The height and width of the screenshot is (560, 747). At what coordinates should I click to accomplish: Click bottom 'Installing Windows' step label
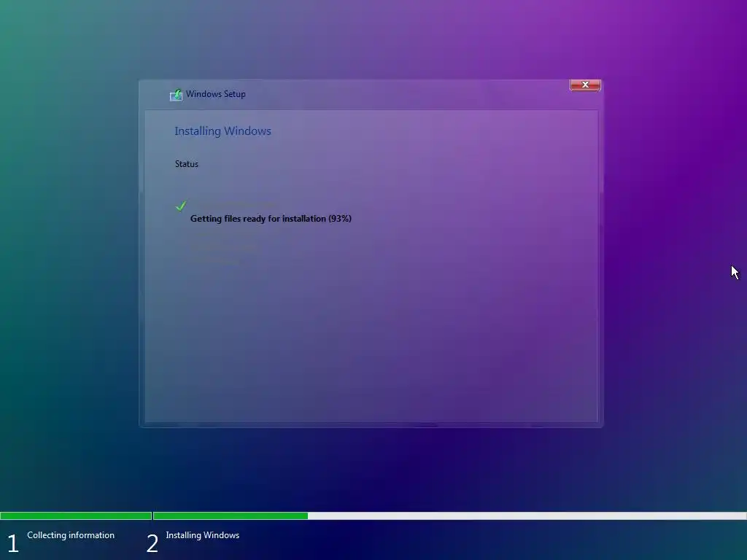(203, 535)
